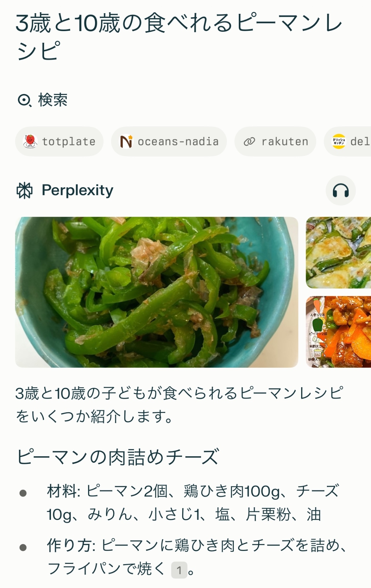The image size is (371, 588).
Task: Open the cheese-topped pepper thumbnail
Action: [338, 252]
